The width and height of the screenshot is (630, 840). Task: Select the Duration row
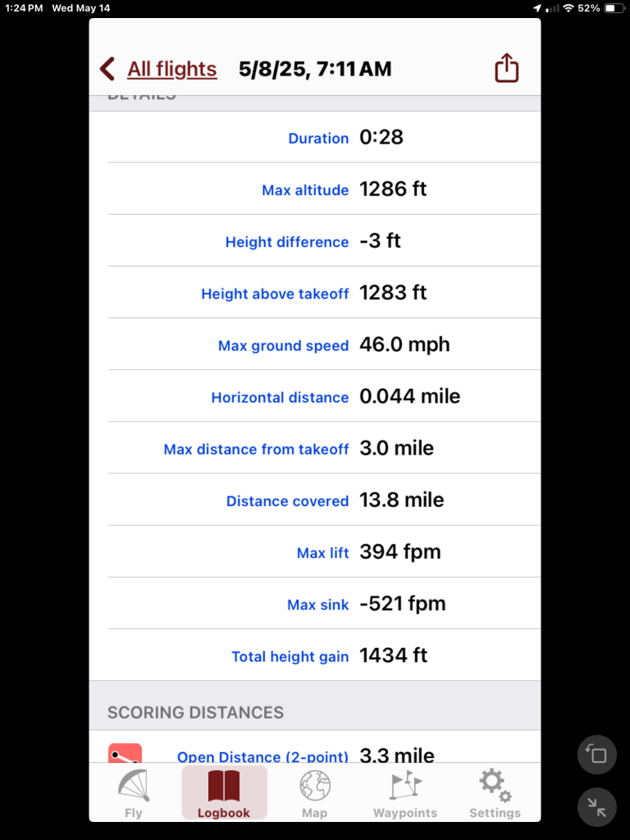click(x=324, y=138)
